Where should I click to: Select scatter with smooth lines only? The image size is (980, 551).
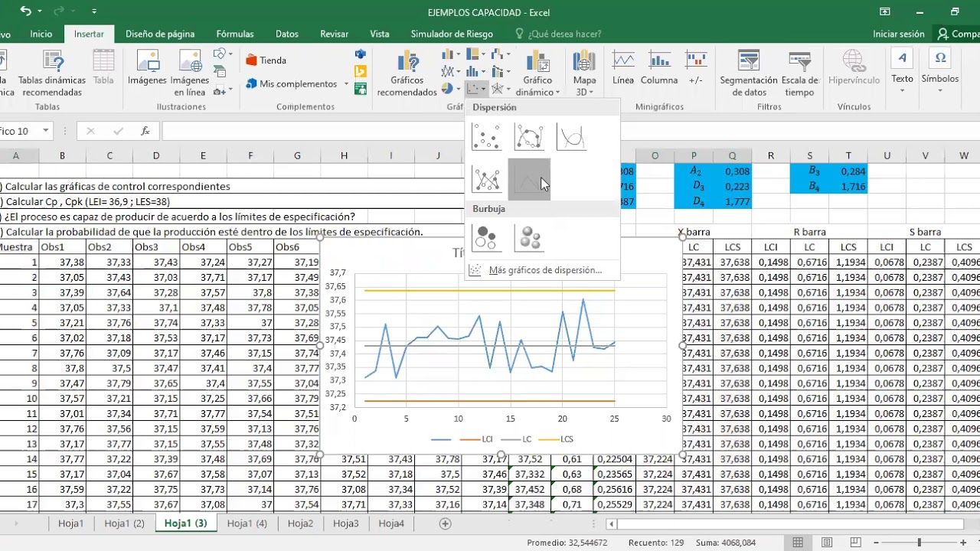571,137
